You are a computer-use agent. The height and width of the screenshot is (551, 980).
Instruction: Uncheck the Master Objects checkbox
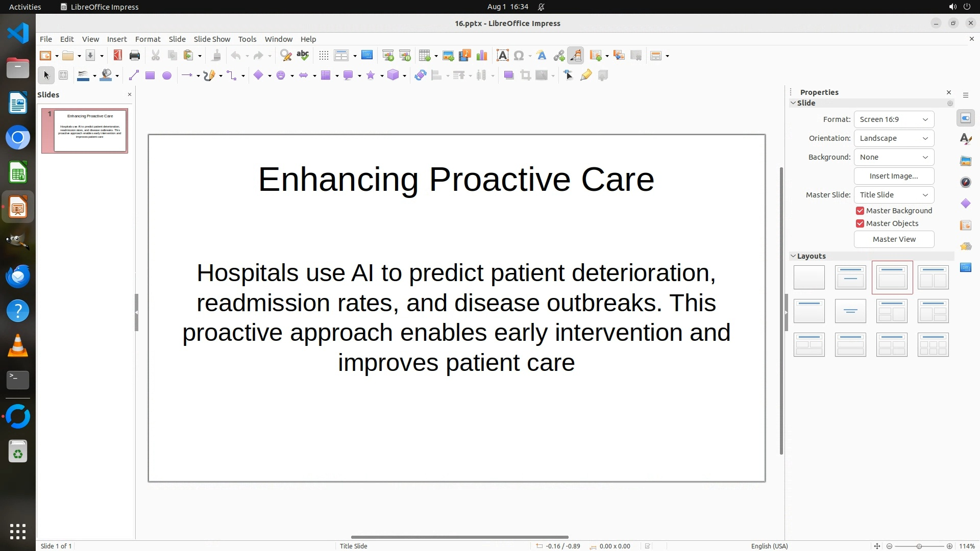(860, 223)
